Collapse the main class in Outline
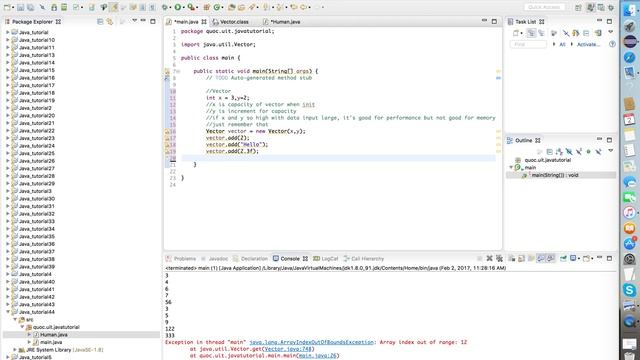The image size is (640, 360). 511,167
